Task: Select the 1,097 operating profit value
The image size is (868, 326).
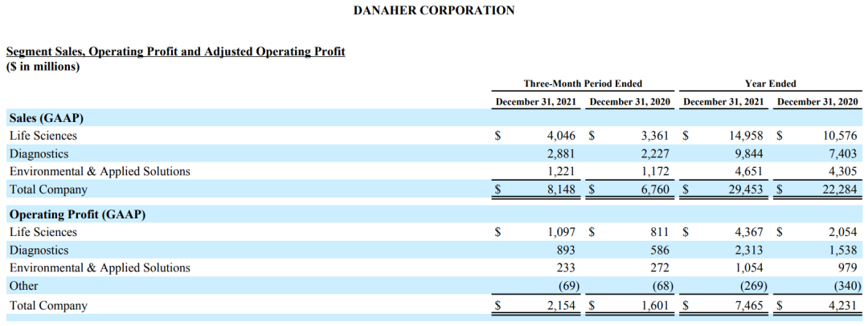Action: click(x=561, y=232)
